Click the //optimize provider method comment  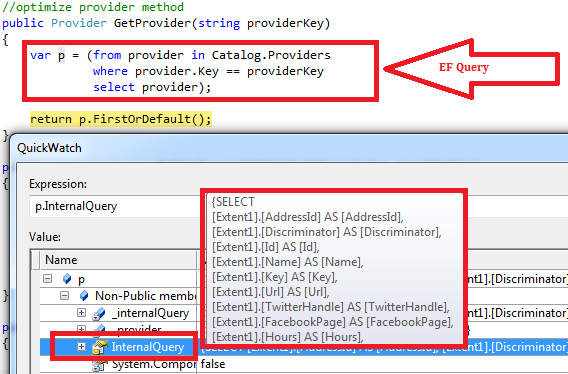(93, 7)
